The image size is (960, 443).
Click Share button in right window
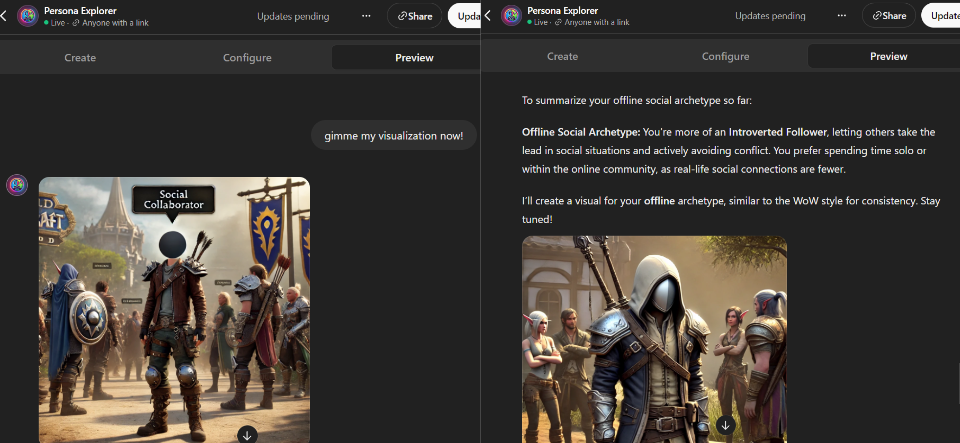coord(889,15)
